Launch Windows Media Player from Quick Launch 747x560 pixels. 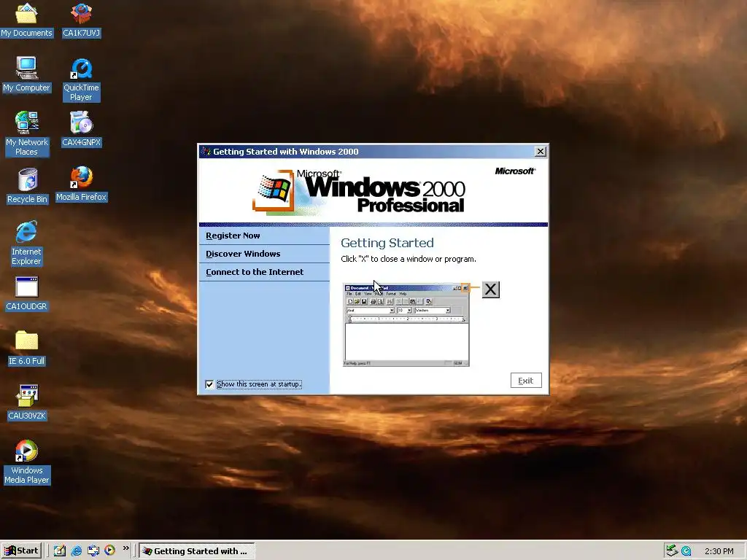coord(109,551)
